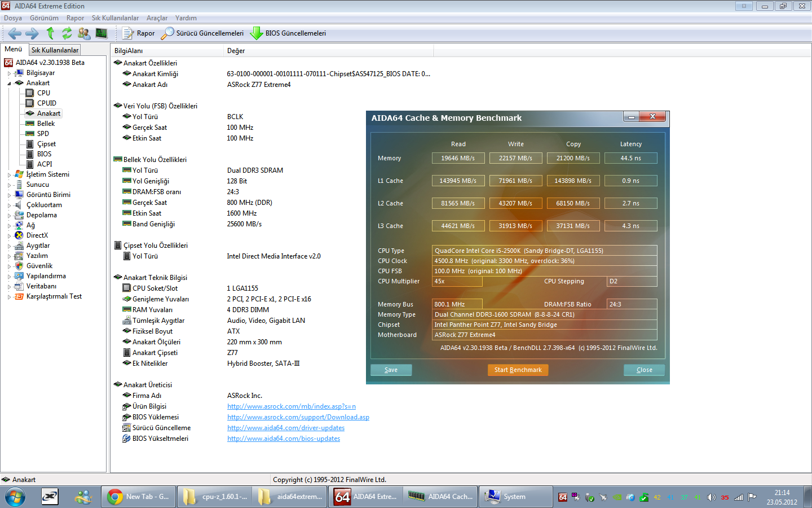Open Sürücü Güncellemeleri from the toolbar
This screenshot has width=812, height=508.
(202, 33)
